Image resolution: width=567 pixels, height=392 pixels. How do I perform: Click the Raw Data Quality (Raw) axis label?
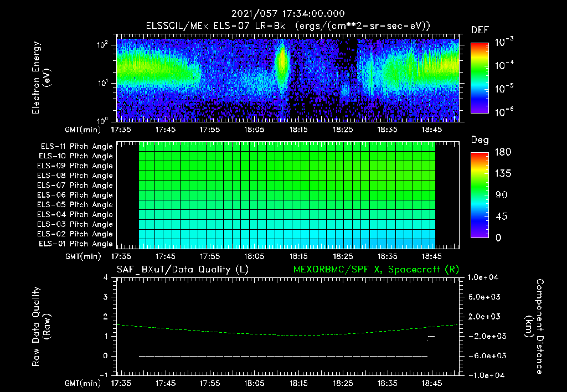click(41, 327)
